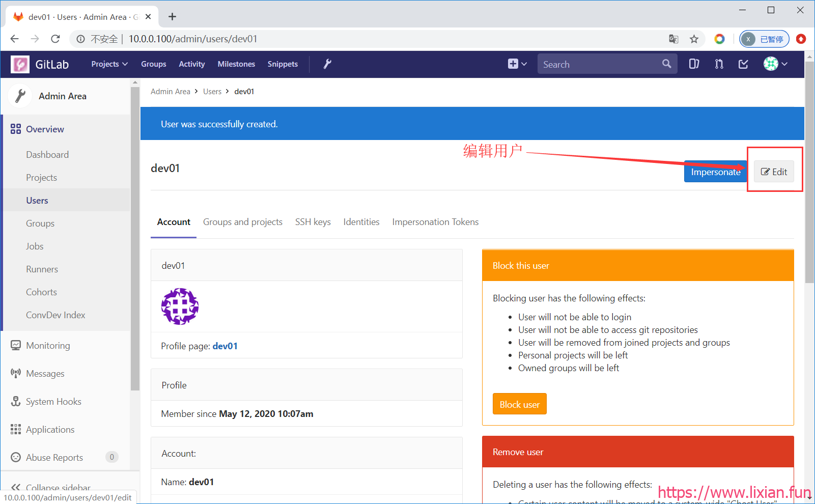Click the Messages broadcast icon
Image resolution: width=815 pixels, height=504 pixels.
16,373
